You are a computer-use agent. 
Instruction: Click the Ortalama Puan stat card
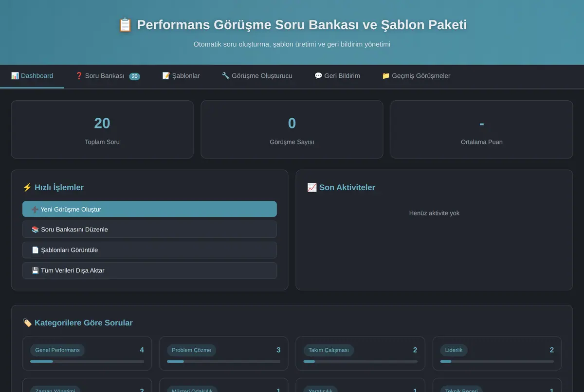[x=482, y=129]
